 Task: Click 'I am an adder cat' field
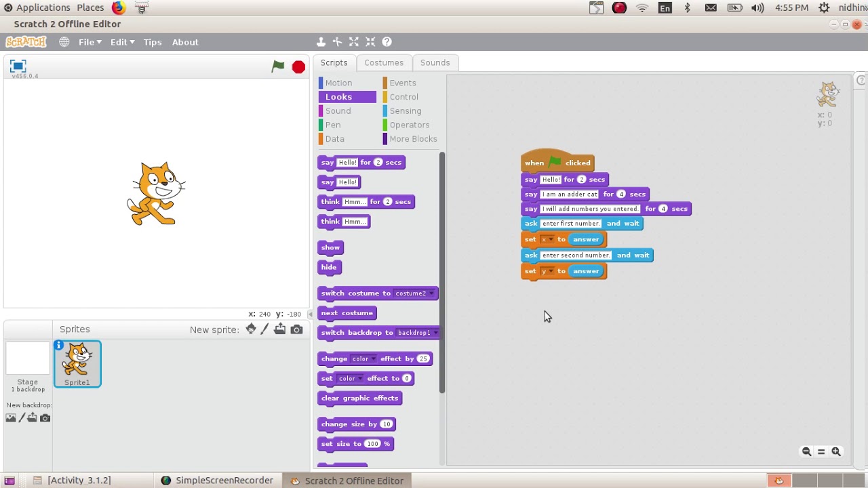(x=570, y=195)
